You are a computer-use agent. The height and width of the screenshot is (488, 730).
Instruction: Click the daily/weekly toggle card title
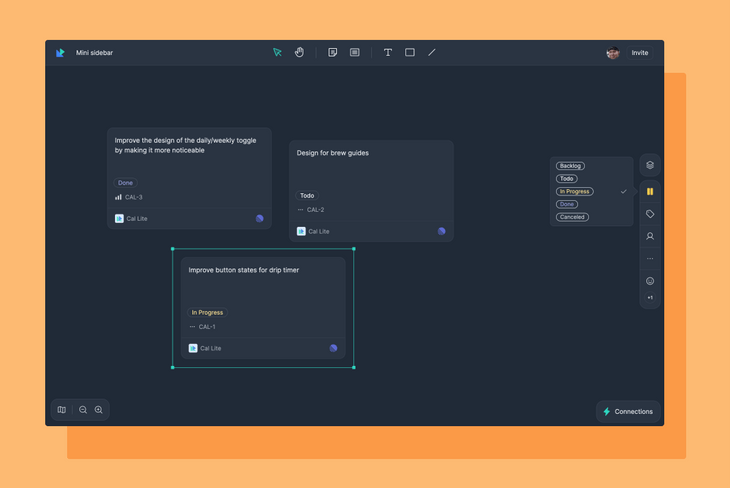185,145
